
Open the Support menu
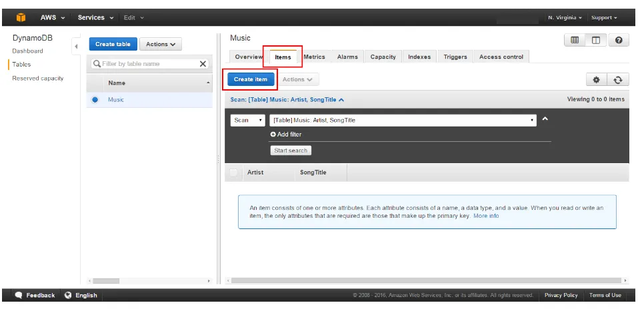(604, 17)
